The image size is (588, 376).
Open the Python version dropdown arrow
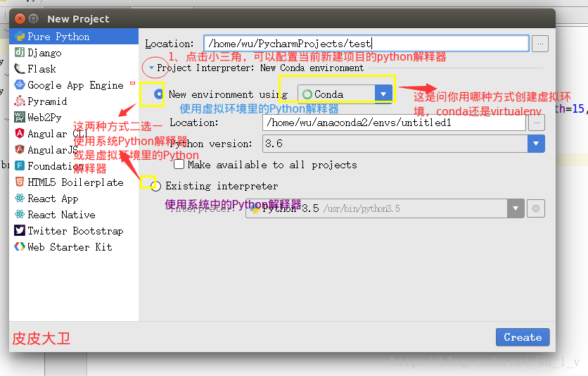click(x=536, y=144)
